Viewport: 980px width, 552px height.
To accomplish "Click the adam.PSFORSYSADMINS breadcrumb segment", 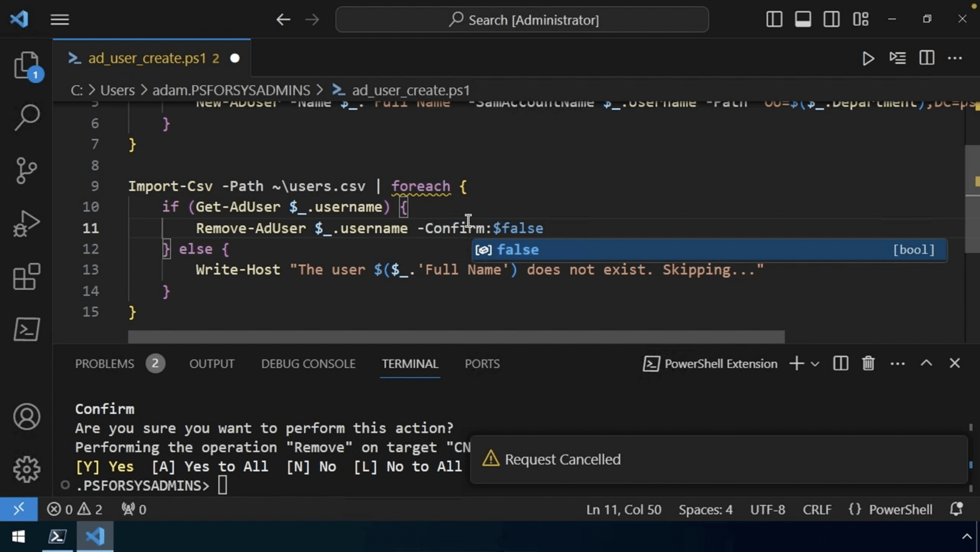I will coord(231,90).
